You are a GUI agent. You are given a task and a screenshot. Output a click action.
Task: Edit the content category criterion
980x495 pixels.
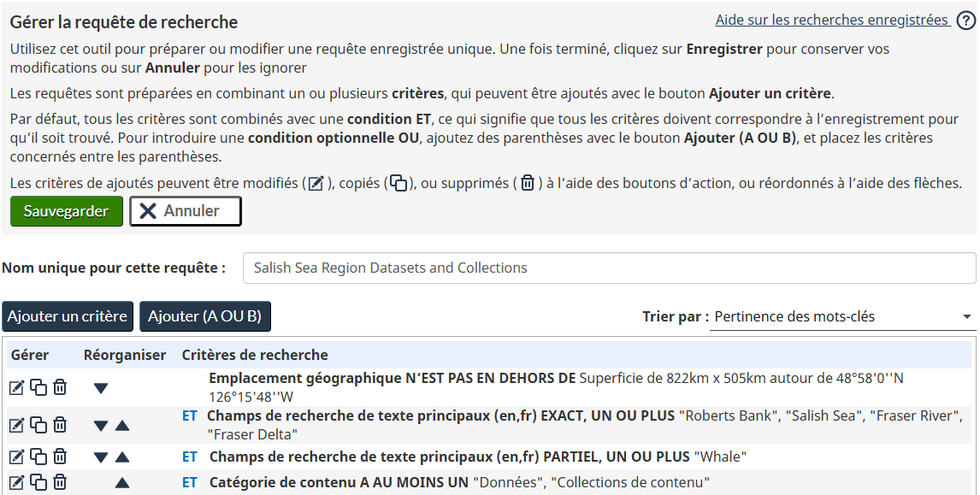[x=15, y=484]
